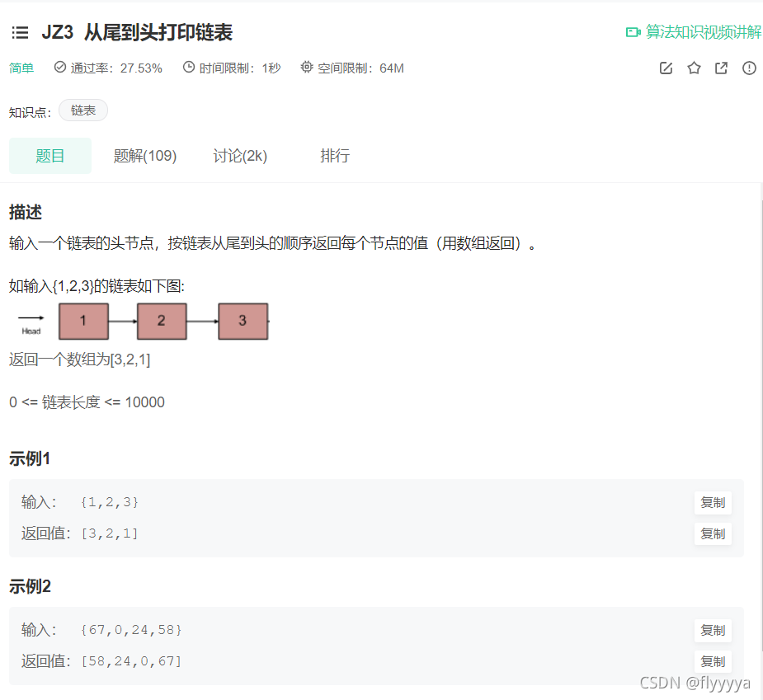
Task: Select the 链表 knowledge tag
Action: [x=83, y=110]
